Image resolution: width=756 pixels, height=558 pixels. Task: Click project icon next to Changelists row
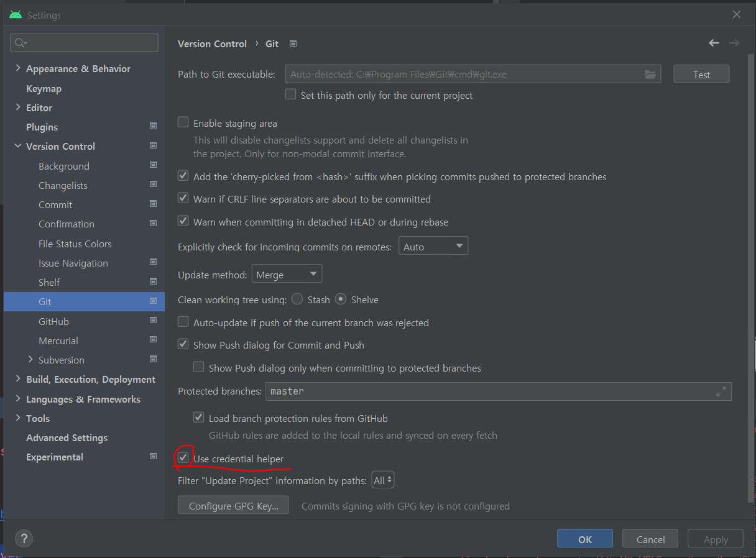coord(153,185)
